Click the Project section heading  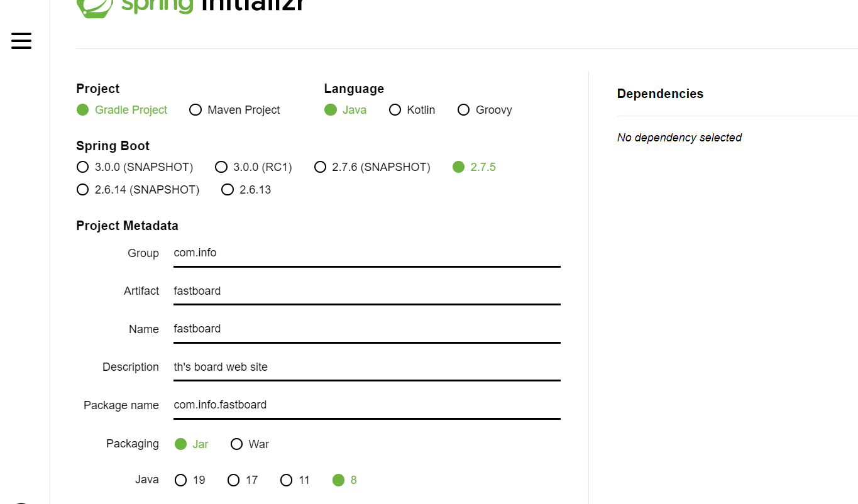coord(97,89)
